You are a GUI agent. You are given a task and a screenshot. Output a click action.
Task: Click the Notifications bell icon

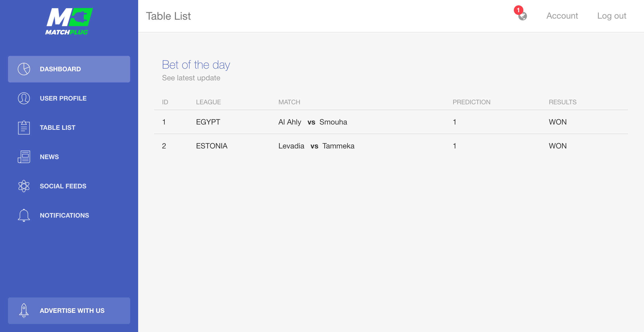coord(24,215)
